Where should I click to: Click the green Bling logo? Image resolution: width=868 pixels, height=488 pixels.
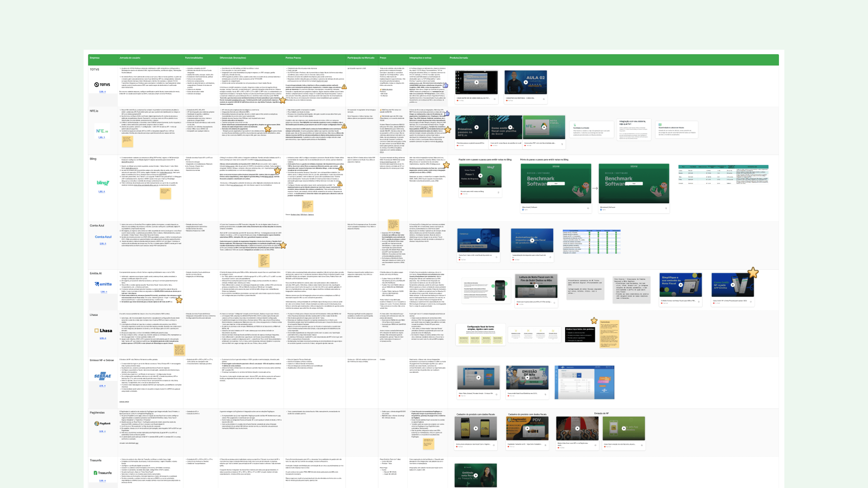(103, 183)
